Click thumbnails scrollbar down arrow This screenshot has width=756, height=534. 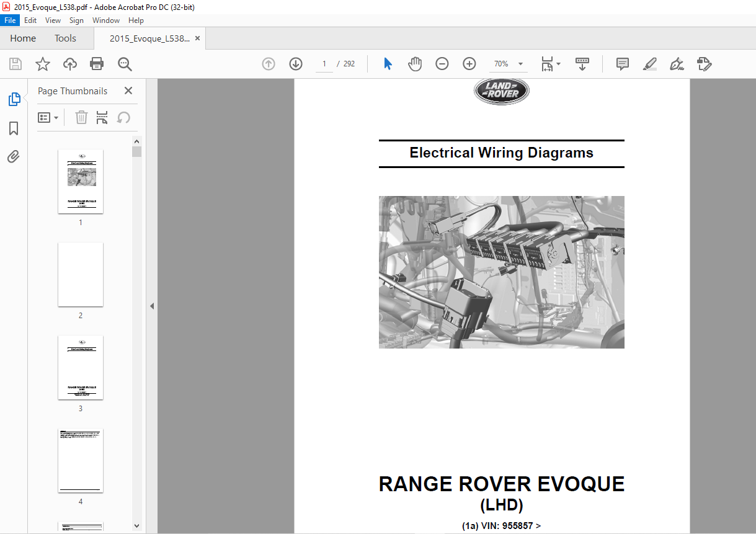coord(137,526)
